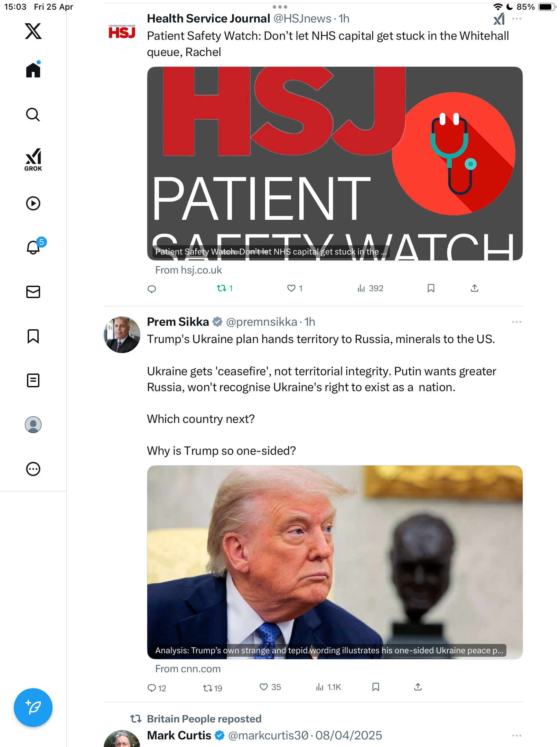Open Messages envelope in sidebar
The height and width of the screenshot is (747, 560).
coord(33,292)
